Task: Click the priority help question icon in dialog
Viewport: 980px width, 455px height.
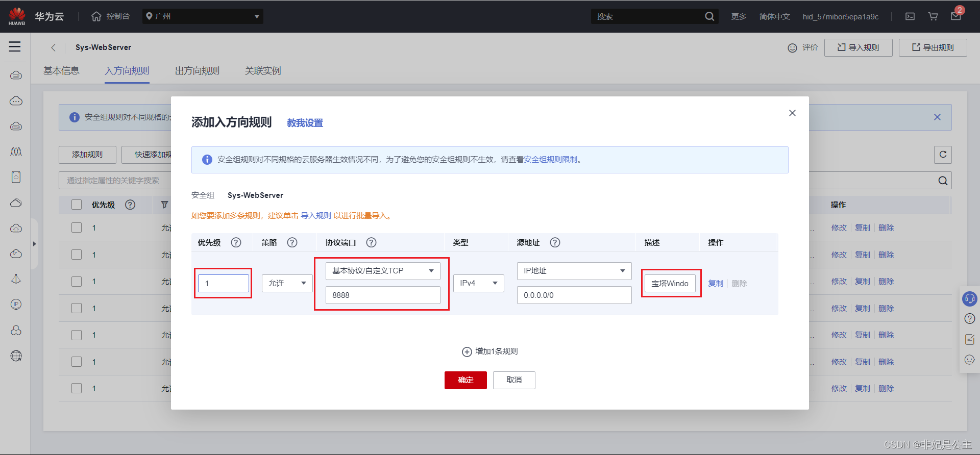Action: point(236,242)
